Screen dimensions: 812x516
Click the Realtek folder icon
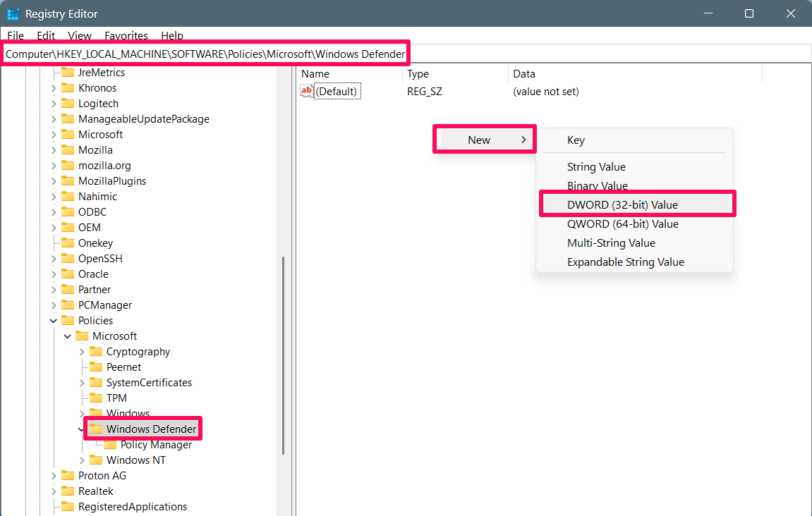68,491
